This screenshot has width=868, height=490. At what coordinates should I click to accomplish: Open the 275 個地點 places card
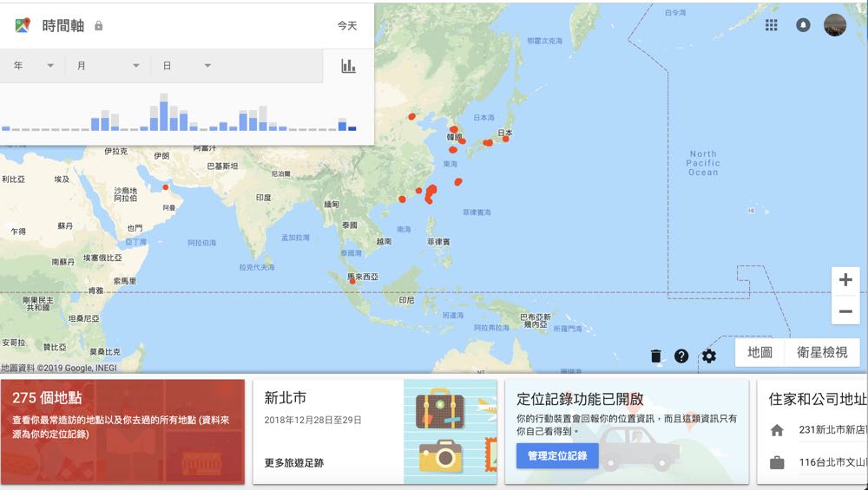click(x=122, y=431)
